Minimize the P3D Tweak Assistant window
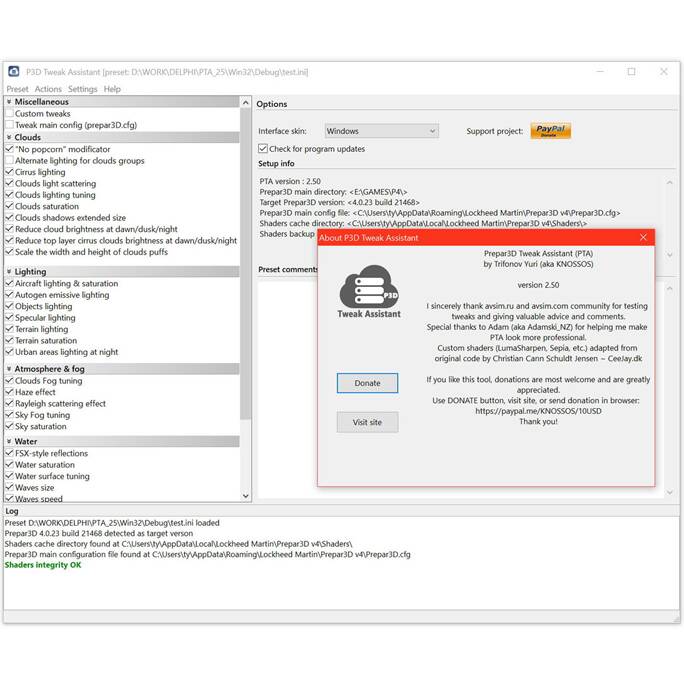 click(x=600, y=72)
